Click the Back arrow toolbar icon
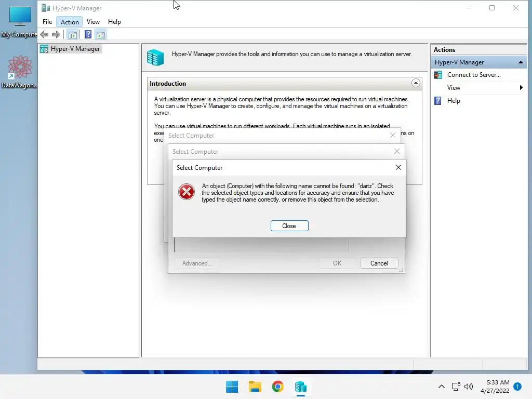The height and width of the screenshot is (399, 532). pos(44,34)
